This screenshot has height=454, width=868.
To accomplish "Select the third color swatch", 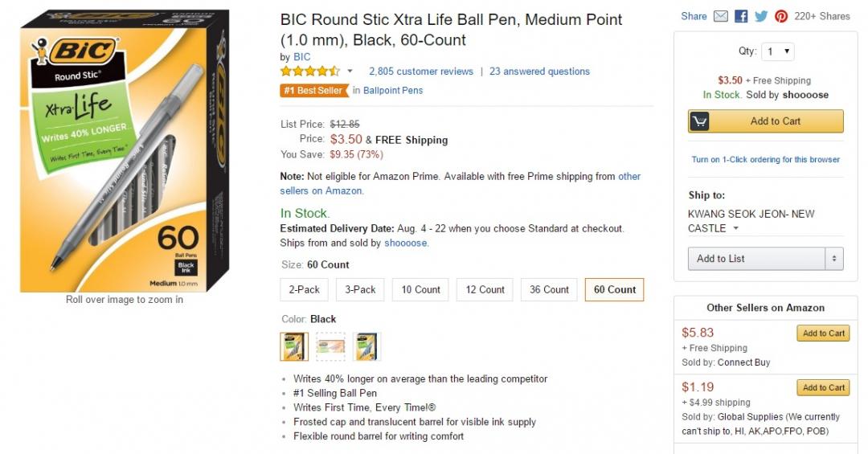I will (x=366, y=346).
